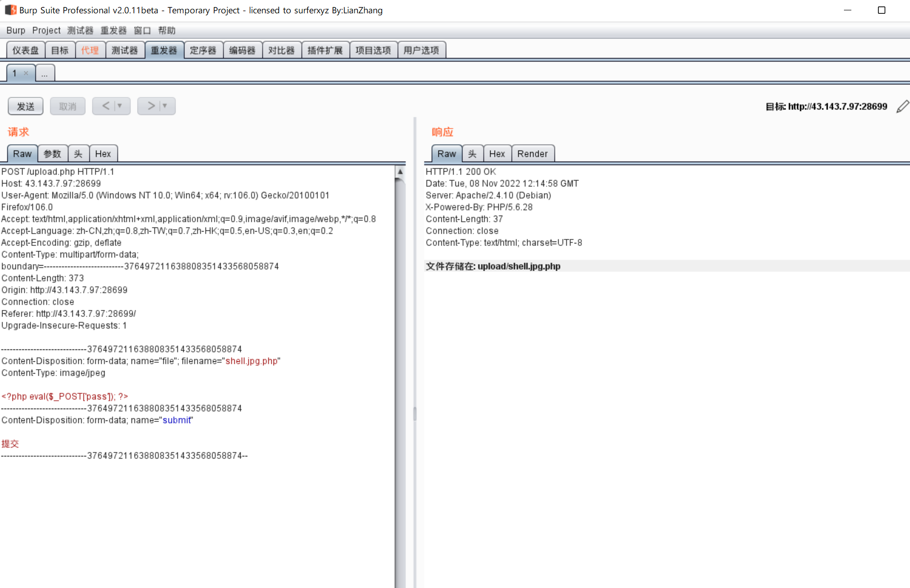Open the 帮助 menu

(x=167, y=31)
